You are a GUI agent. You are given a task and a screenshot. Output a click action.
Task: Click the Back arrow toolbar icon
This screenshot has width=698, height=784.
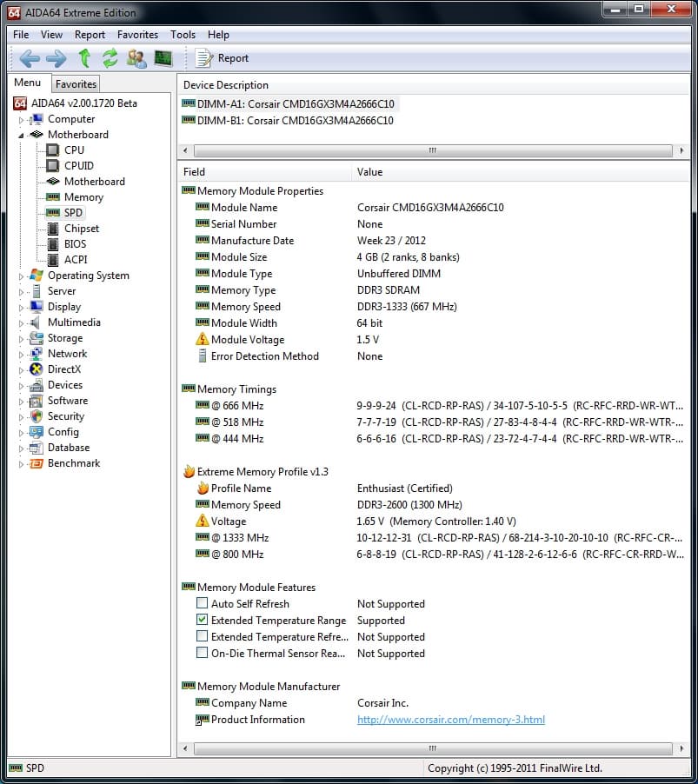(x=30, y=58)
